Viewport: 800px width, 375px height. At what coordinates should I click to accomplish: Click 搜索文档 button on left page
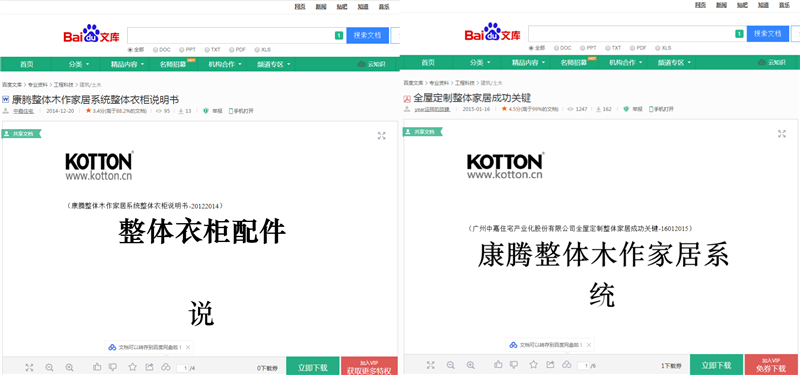click(367, 35)
